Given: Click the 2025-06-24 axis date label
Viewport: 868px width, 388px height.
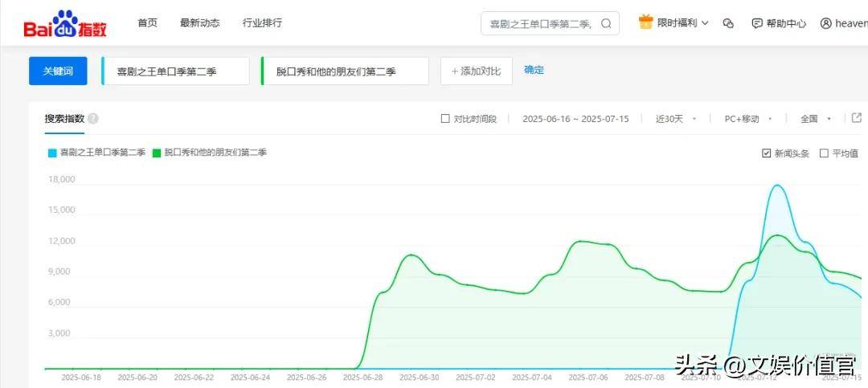Looking at the screenshot, I should pyautogui.click(x=250, y=378).
